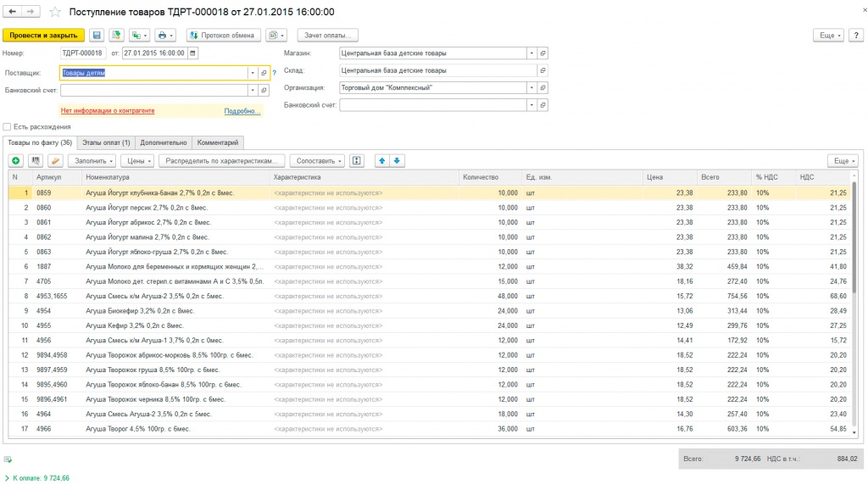Image resolution: width=868 pixels, height=484 pixels.
Task: Open the Сопоставить dropdown
Action: click(317, 160)
